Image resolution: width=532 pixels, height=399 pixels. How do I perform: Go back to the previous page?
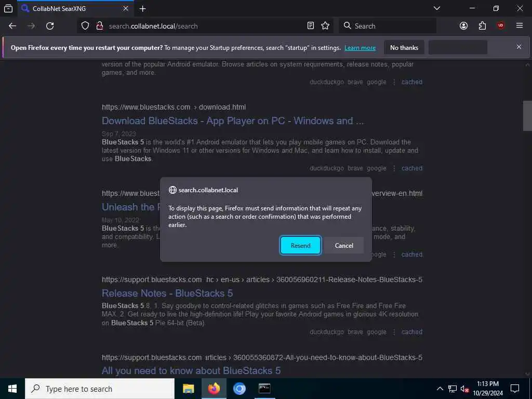point(12,26)
